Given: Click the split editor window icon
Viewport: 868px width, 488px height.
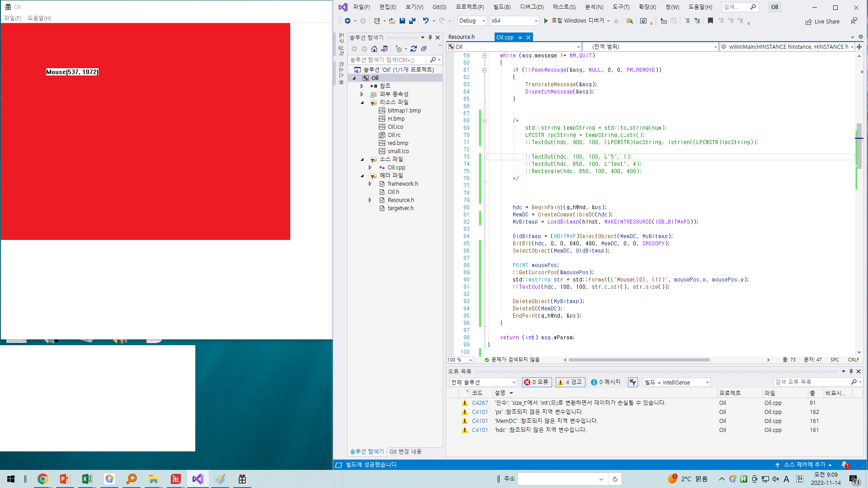Looking at the screenshot, I should click(859, 47).
